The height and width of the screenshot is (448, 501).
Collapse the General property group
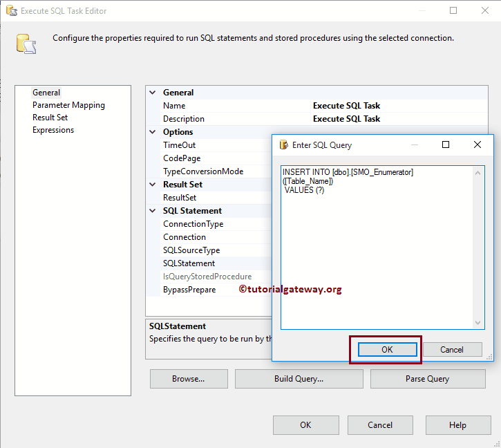(x=153, y=93)
